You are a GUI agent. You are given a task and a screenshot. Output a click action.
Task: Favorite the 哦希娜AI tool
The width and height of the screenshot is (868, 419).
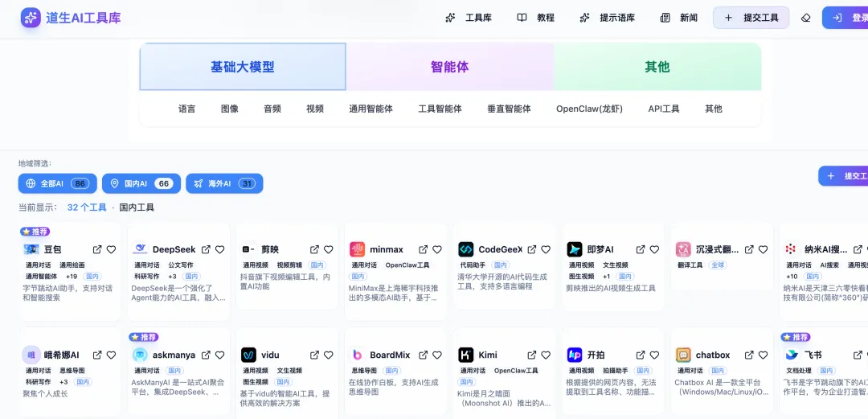click(x=111, y=355)
